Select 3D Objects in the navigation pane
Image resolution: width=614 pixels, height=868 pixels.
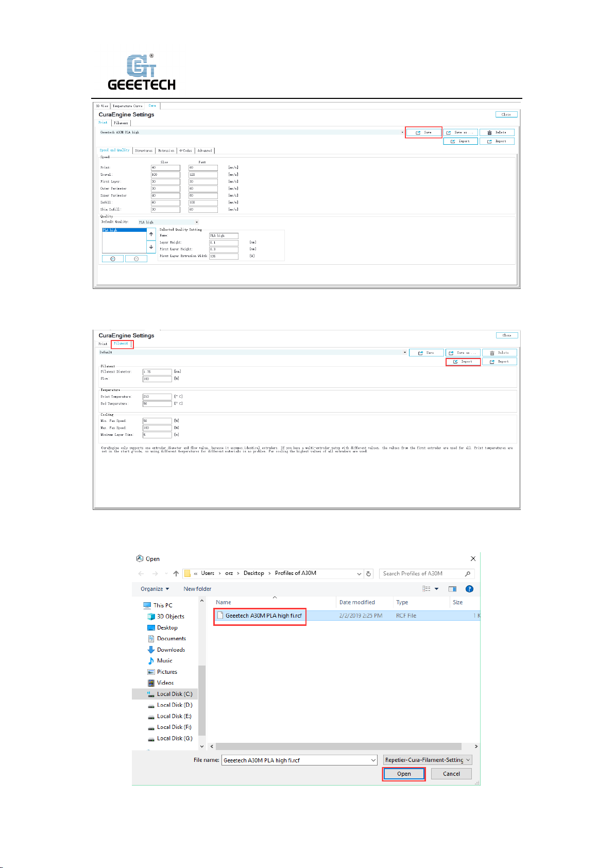coord(170,617)
